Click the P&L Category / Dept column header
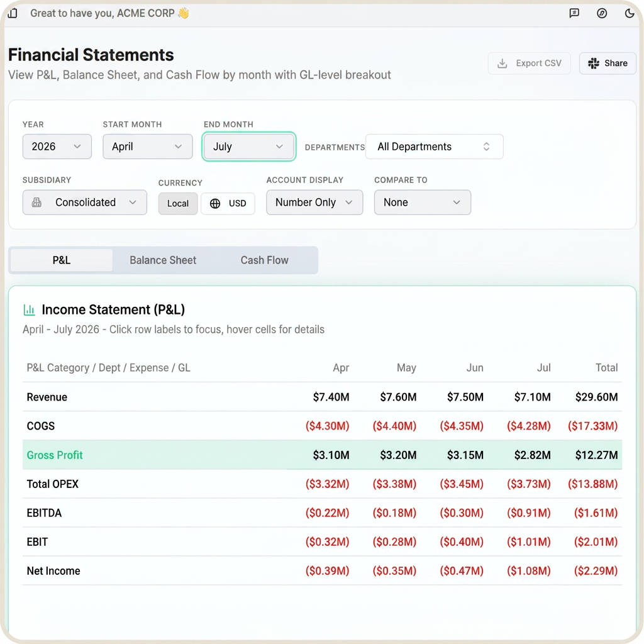The image size is (644, 644). pyautogui.click(x=108, y=367)
